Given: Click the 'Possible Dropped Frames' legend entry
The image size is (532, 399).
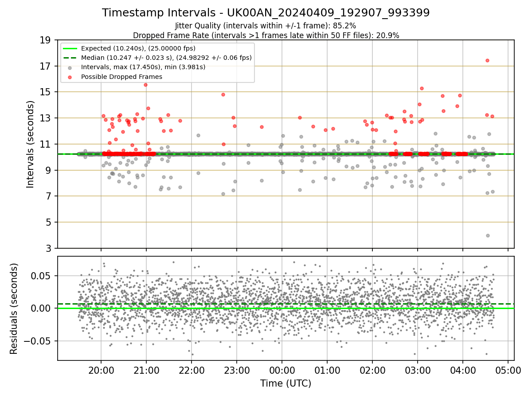Looking at the screenshot, I should pyautogui.click(x=121, y=77).
